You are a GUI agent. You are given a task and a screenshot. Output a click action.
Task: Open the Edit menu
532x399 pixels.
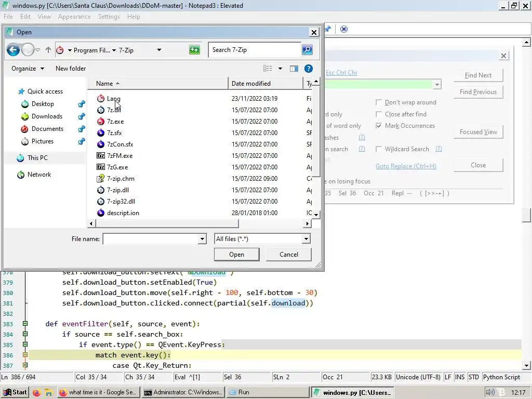click(25, 17)
